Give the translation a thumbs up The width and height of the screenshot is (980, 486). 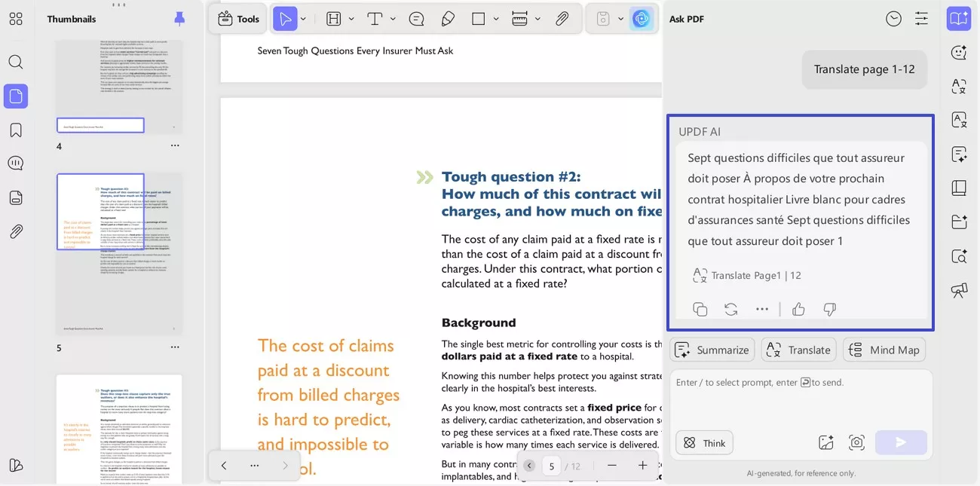(x=798, y=309)
